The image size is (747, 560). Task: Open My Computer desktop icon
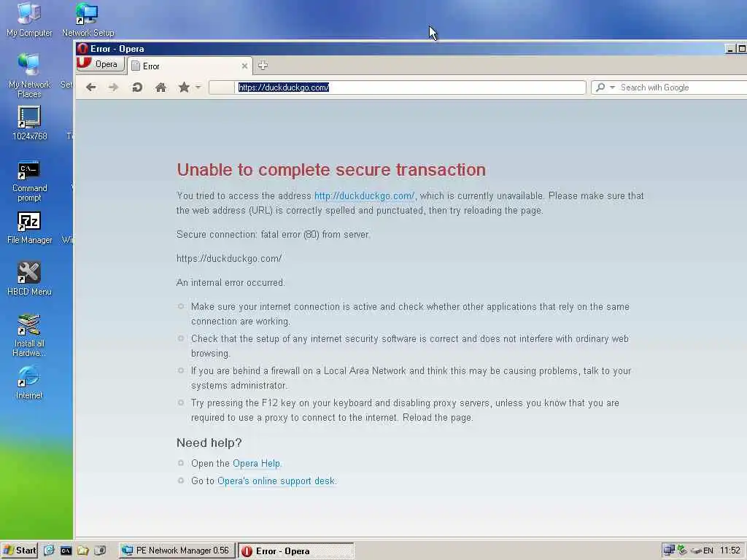29,20
